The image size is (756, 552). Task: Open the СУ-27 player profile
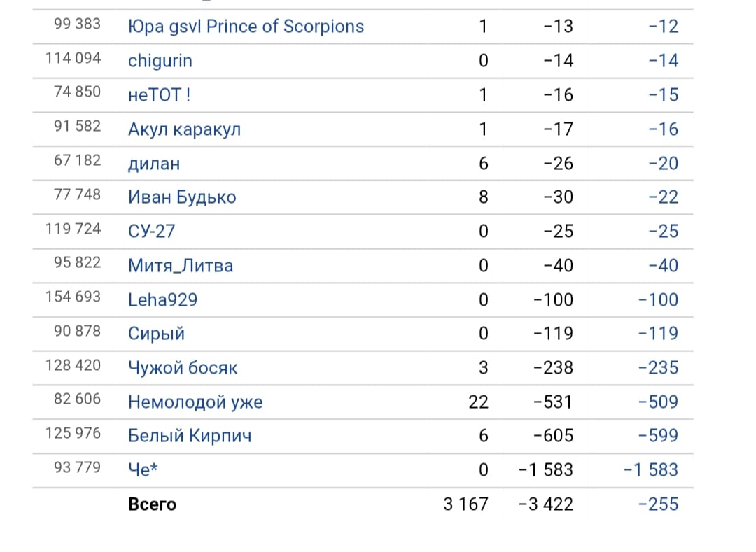150,231
